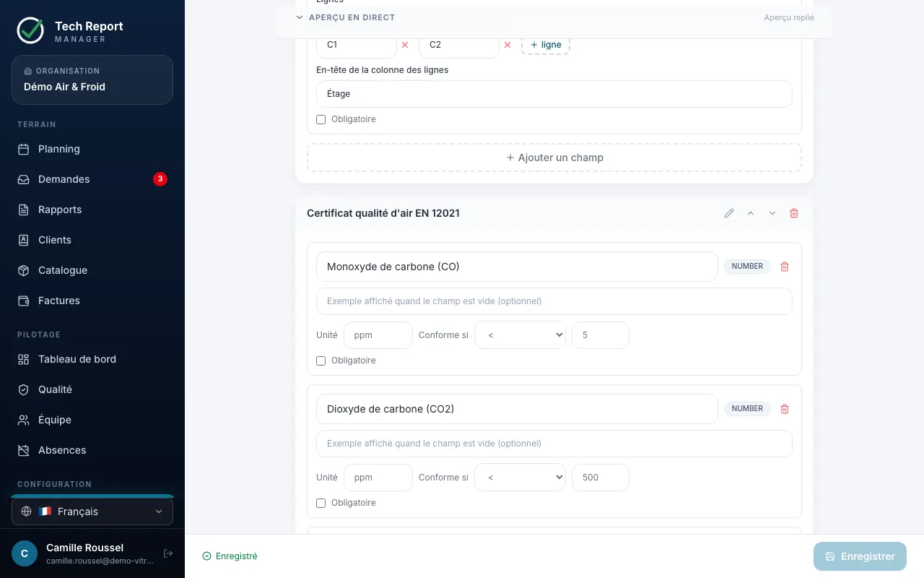Toggle Obligatoire under the Étage header field
Viewport: 924px width, 578px height.
coord(321,119)
